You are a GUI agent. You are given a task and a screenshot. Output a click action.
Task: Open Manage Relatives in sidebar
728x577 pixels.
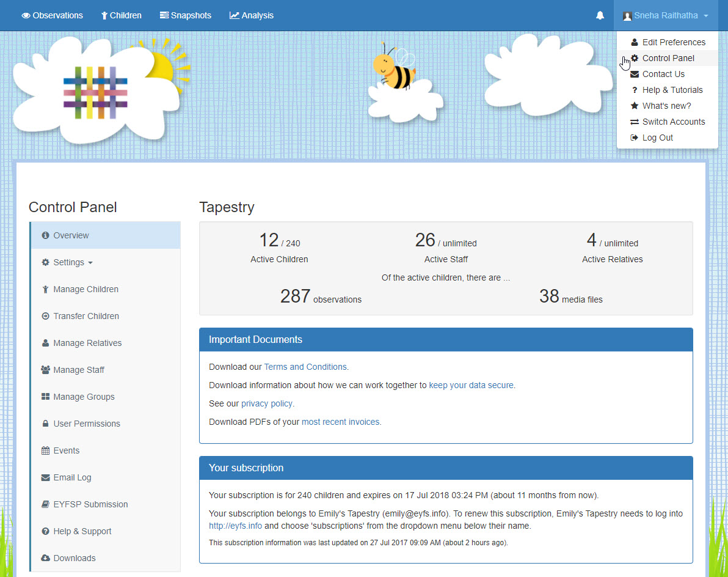click(x=106, y=343)
